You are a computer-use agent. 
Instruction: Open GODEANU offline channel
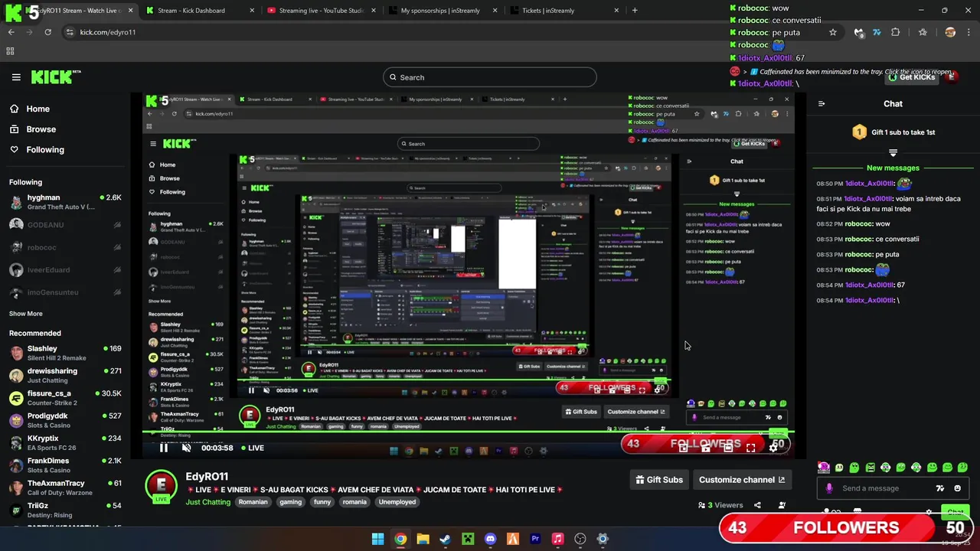[x=65, y=225]
